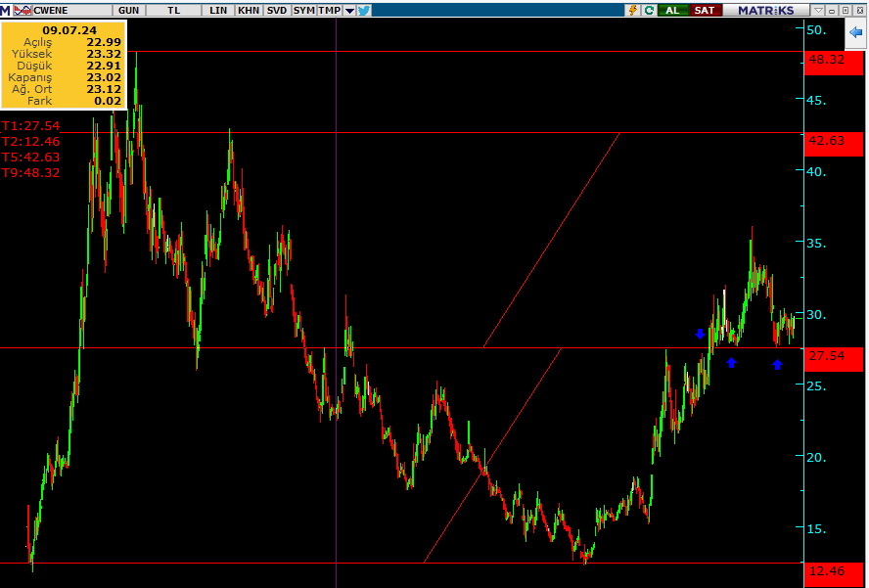Select the green C refresh icon
869x588 pixels.
tap(648, 10)
